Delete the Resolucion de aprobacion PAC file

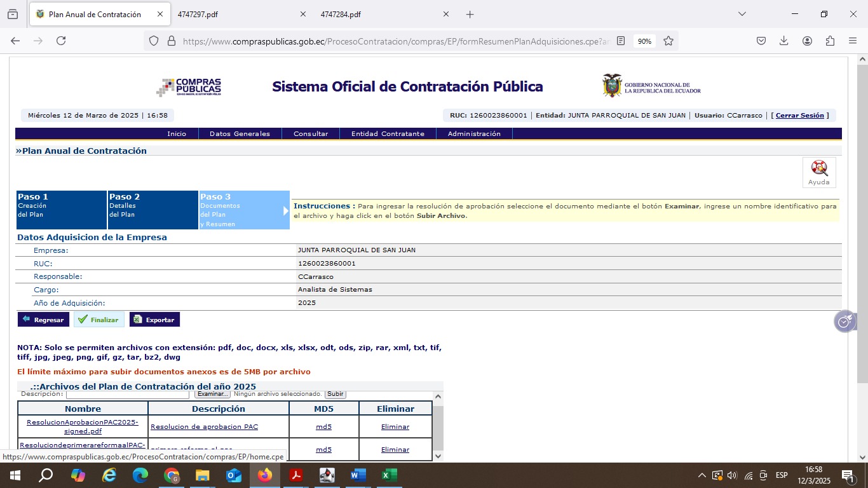(x=395, y=427)
